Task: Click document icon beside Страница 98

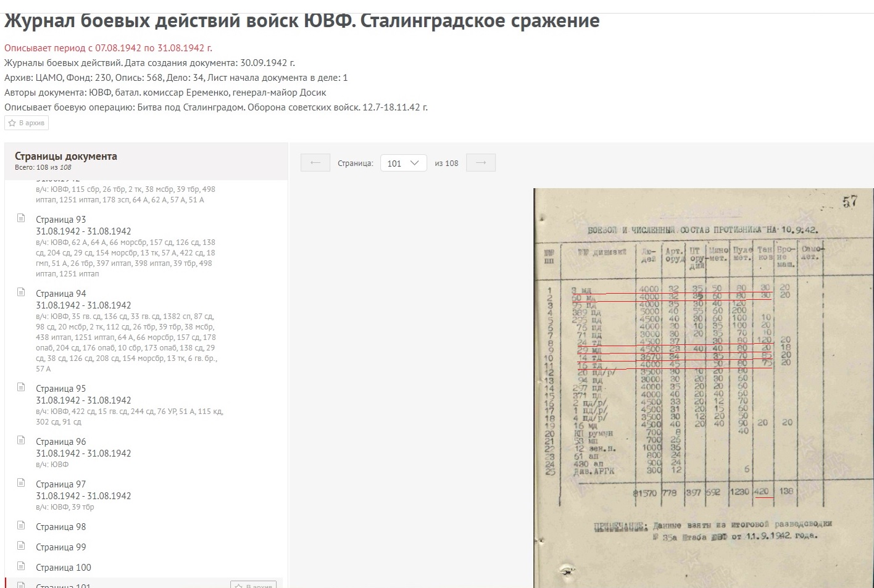Action: [x=21, y=525]
